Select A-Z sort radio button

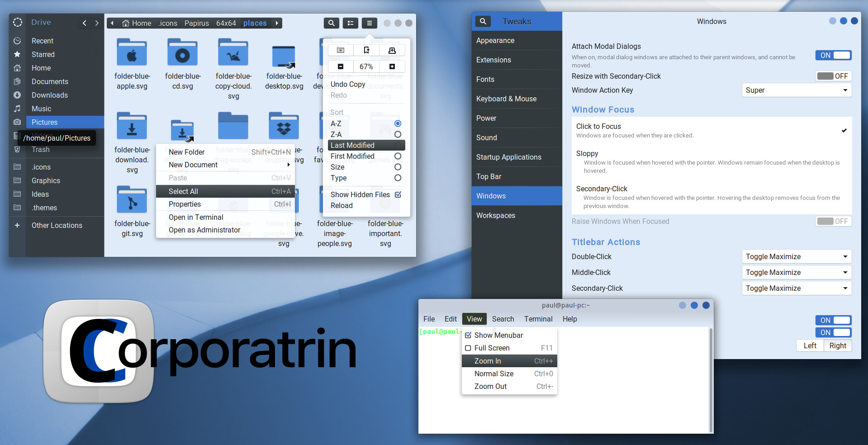tap(398, 123)
